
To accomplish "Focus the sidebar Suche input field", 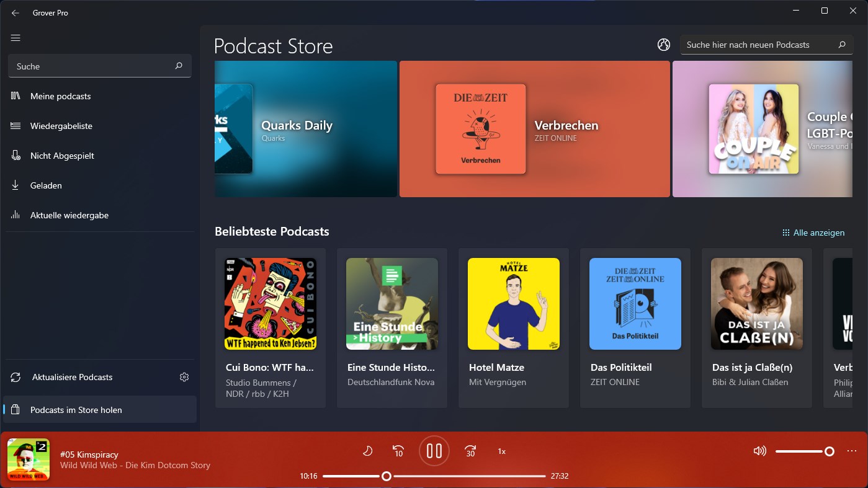I will 99,66.
